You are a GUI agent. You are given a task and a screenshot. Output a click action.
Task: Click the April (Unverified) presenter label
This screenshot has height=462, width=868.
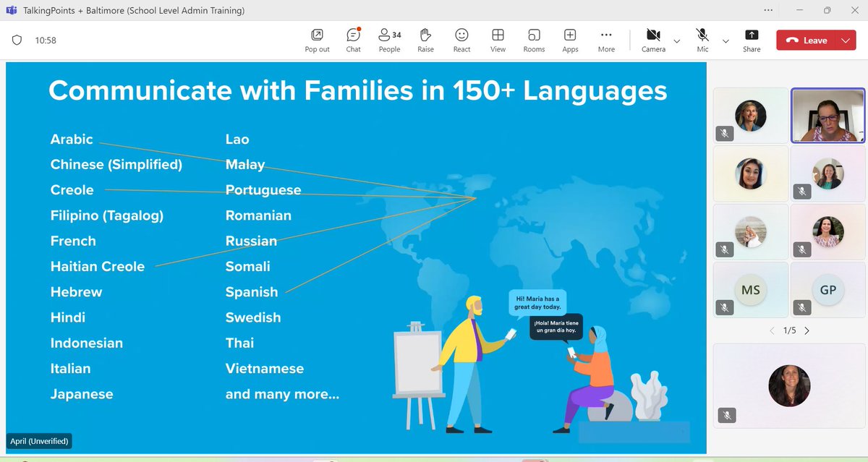coord(40,441)
